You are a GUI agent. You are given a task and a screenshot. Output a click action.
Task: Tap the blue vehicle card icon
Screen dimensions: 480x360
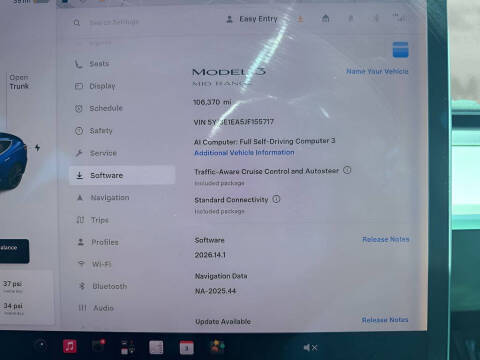tap(400, 50)
